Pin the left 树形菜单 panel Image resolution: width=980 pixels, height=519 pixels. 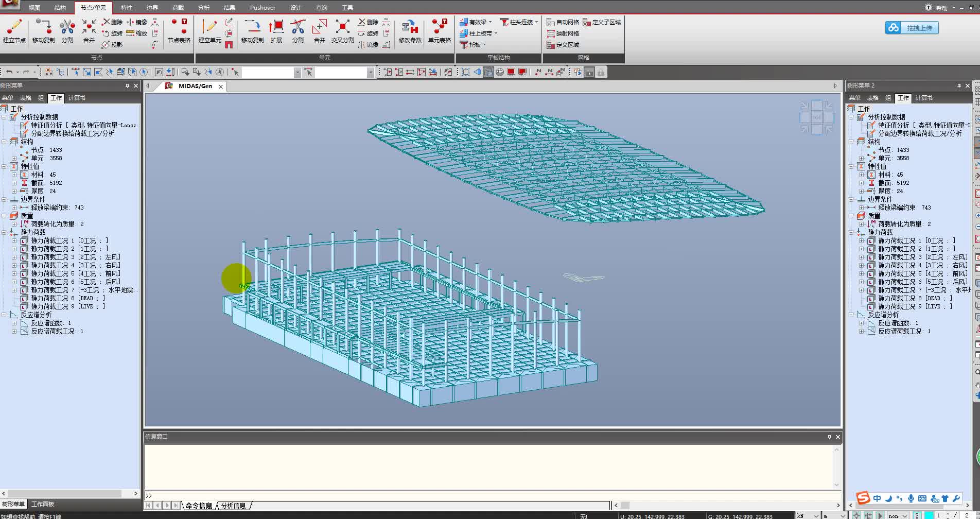pos(127,86)
